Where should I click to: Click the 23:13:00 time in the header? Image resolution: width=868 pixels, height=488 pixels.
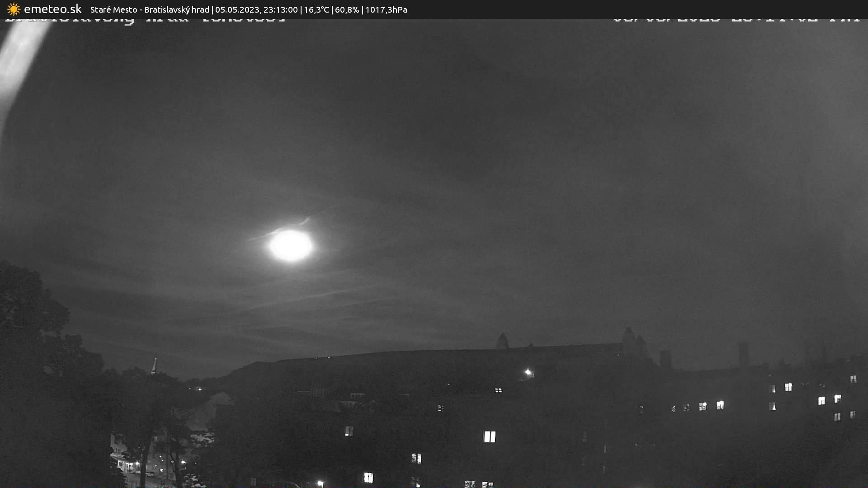point(280,9)
